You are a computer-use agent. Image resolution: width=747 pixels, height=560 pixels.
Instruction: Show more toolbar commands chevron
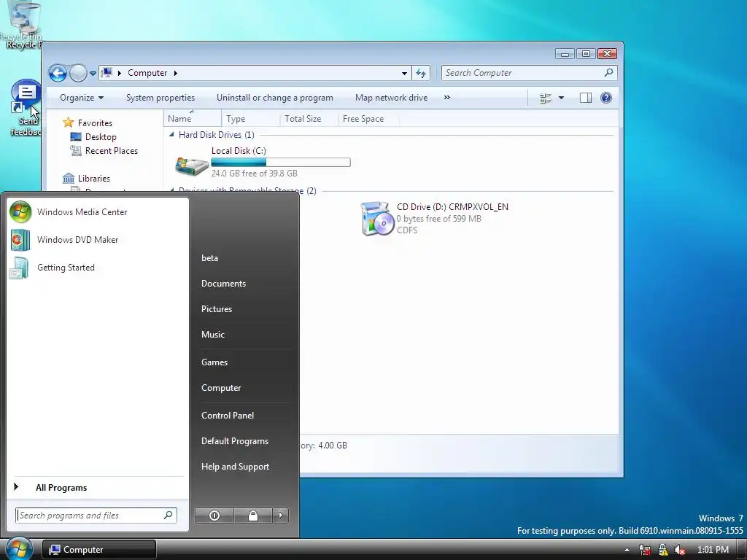pos(447,98)
